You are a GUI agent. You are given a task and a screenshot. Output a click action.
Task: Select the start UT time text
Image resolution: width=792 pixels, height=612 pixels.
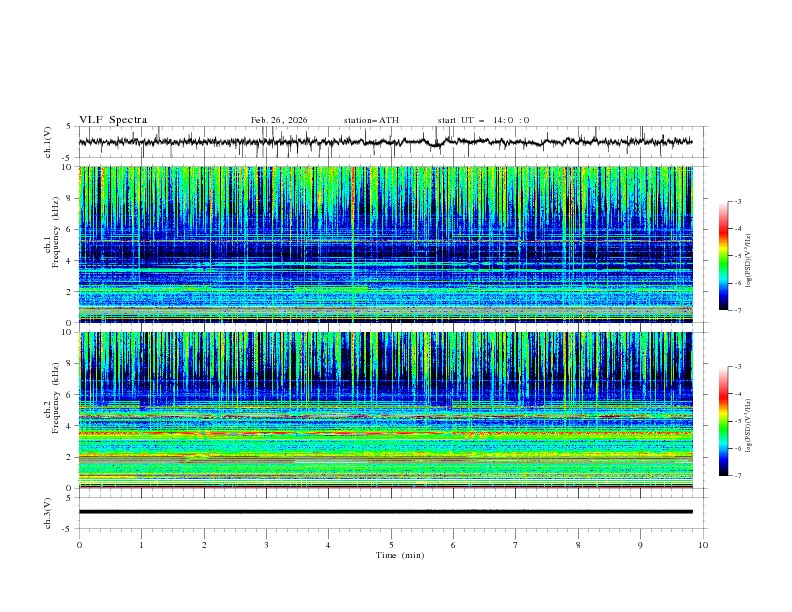click(x=483, y=120)
